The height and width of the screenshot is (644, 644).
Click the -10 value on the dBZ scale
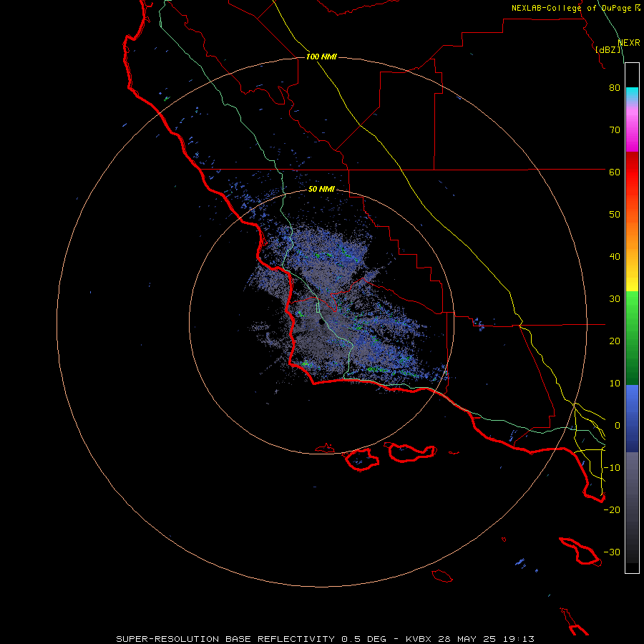[x=612, y=468]
